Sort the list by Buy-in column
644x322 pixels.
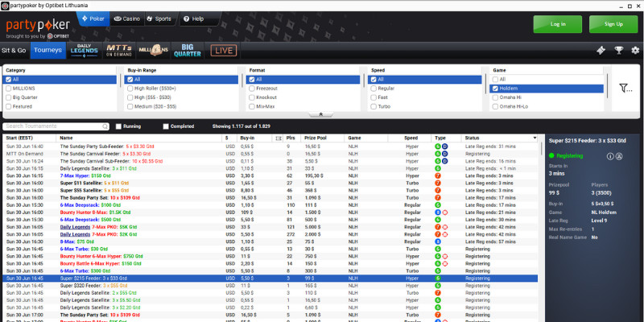click(x=247, y=138)
